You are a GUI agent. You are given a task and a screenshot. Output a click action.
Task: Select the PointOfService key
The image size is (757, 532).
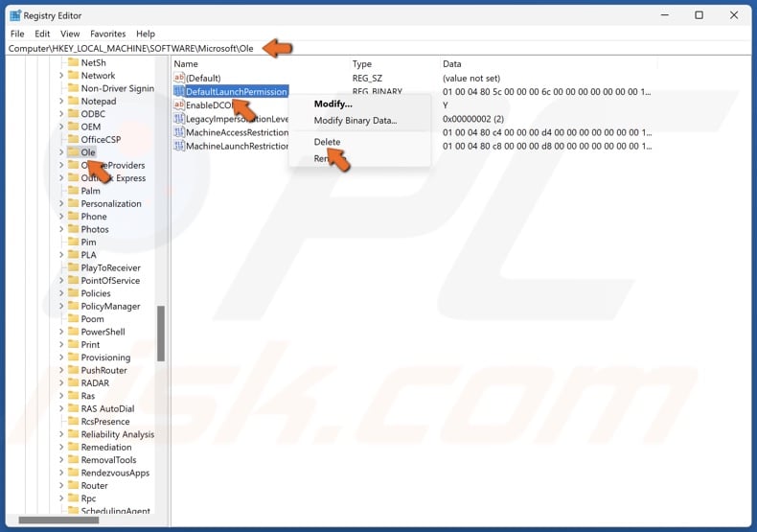110,281
